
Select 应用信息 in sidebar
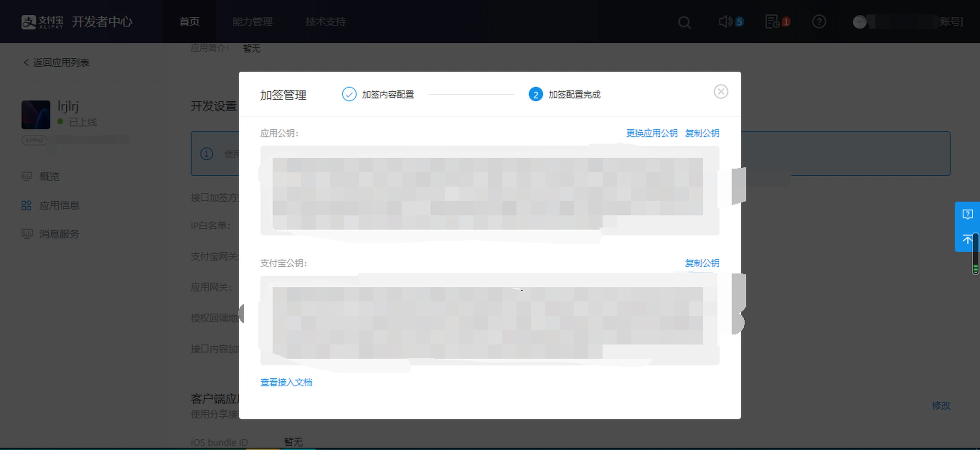tap(59, 206)
